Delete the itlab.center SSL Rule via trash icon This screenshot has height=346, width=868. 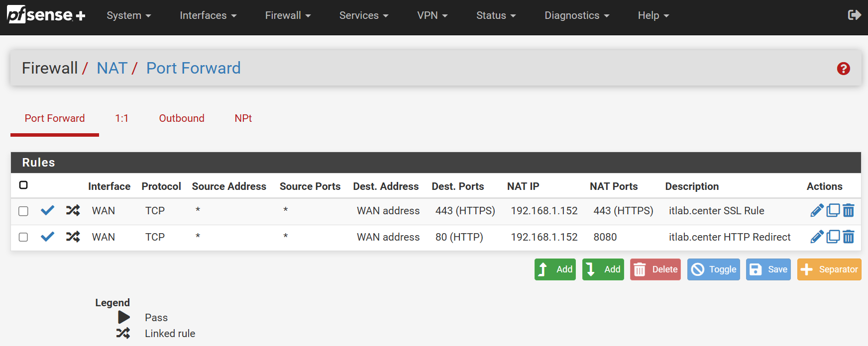point(849,211)
